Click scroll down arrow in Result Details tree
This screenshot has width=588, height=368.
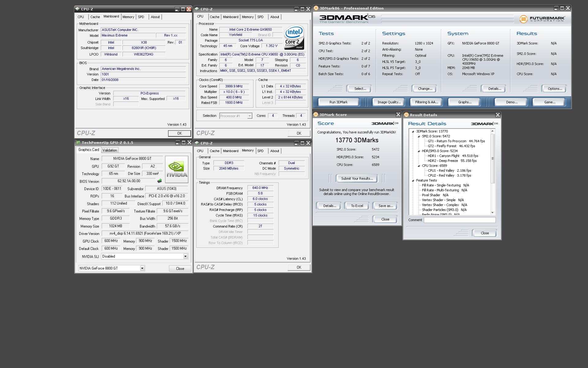pos(493,213)
